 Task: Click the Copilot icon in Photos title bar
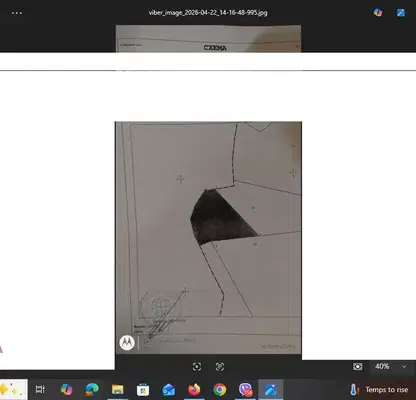point(378,13)
